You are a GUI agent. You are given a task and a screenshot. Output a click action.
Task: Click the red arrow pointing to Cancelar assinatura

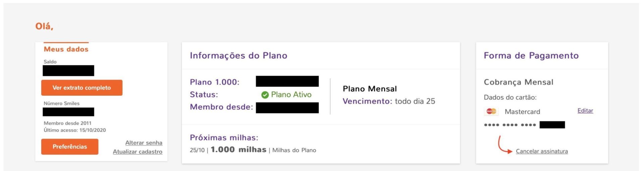tap(505, 145)
